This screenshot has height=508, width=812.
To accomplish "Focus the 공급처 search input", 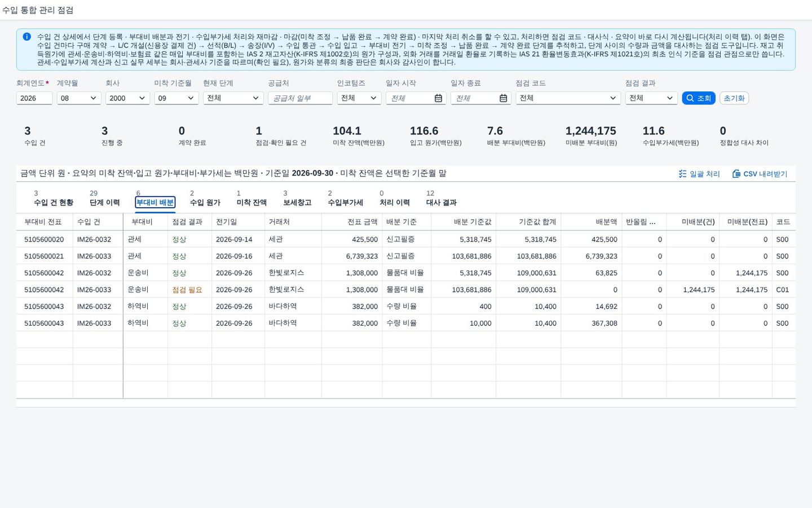I will coord(300,98).
